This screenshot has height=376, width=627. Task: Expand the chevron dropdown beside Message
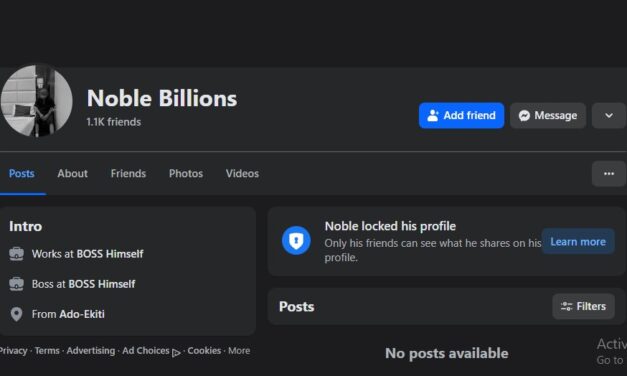[609, 115]
